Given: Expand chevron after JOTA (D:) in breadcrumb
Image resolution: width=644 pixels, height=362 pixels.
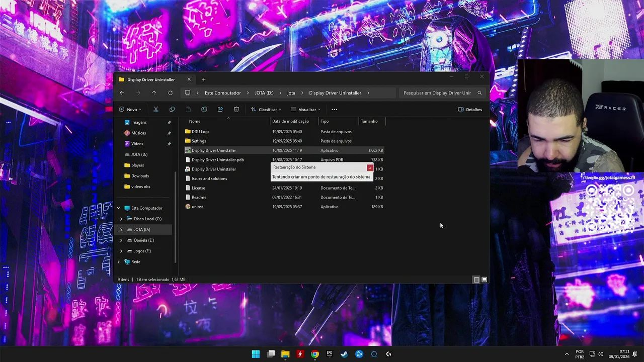Looking at the screenshot, I should pos(280,93).
